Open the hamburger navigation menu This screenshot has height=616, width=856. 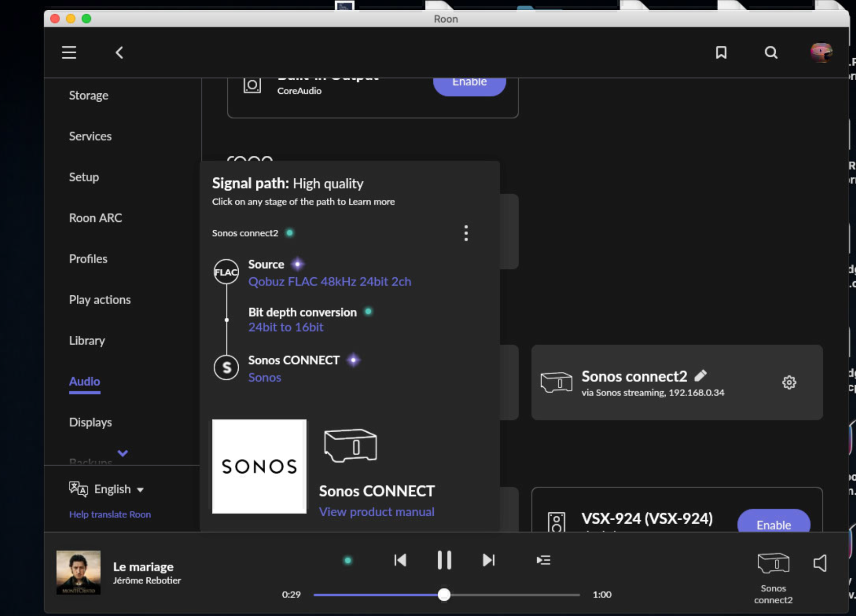pyautogui.click(x=69, y=52)
